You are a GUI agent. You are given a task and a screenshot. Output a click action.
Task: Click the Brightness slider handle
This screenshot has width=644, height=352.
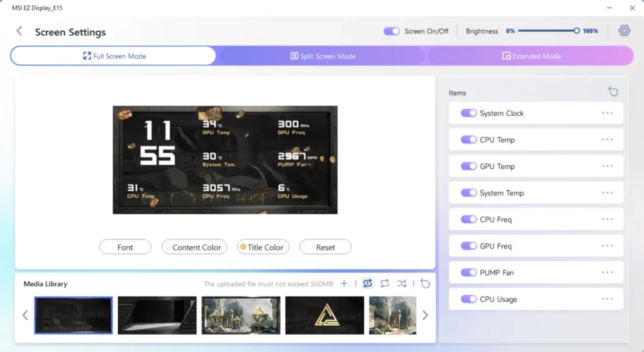[576, 31]
